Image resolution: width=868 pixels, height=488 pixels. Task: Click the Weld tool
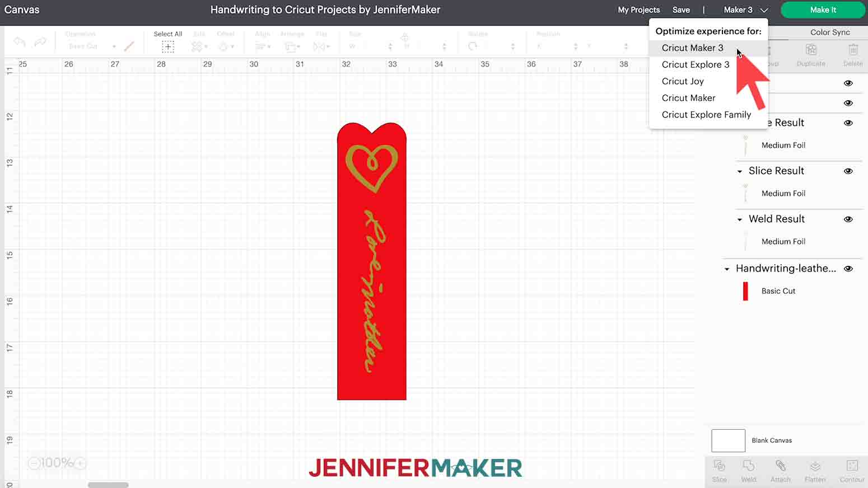[749, 471]
